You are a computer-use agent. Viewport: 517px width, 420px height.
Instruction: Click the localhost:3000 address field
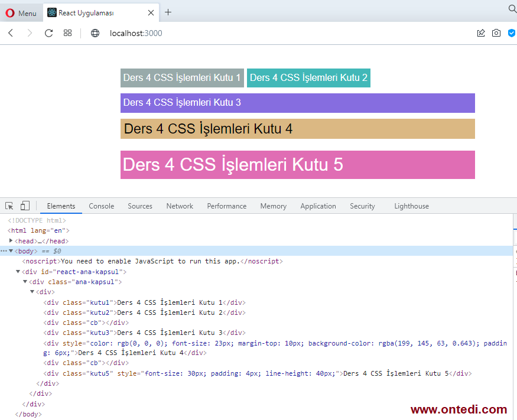tap(136, 33)
